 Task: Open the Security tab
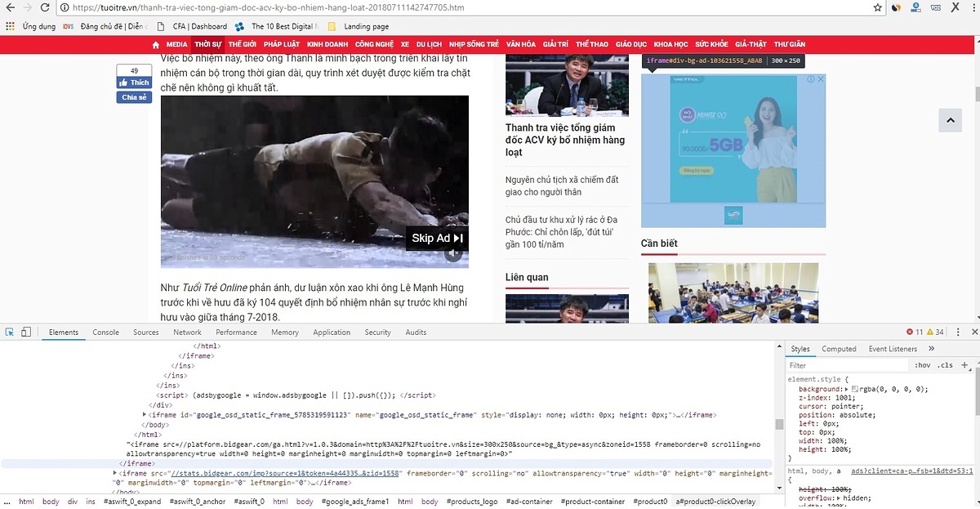pyautogui.click(x=377, y=333)
